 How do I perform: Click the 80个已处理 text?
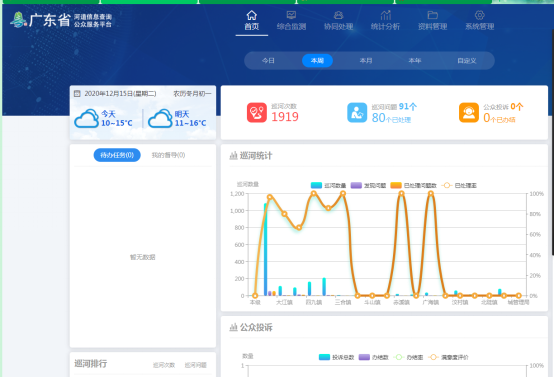[x=391, y=118]
